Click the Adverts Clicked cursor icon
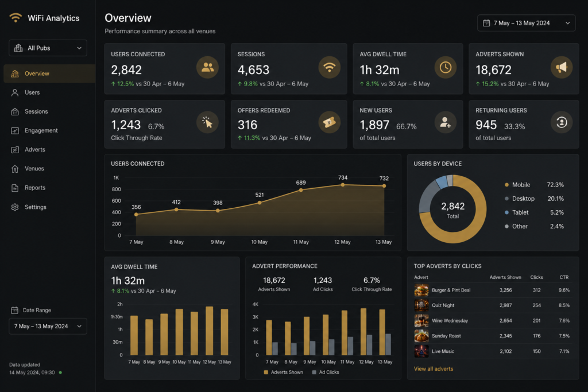 point(207,122)
